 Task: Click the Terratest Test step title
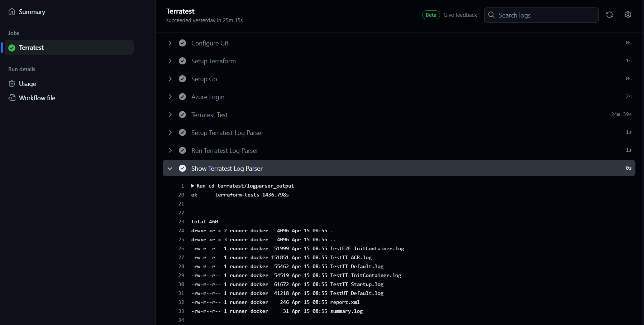click(209, 115)
